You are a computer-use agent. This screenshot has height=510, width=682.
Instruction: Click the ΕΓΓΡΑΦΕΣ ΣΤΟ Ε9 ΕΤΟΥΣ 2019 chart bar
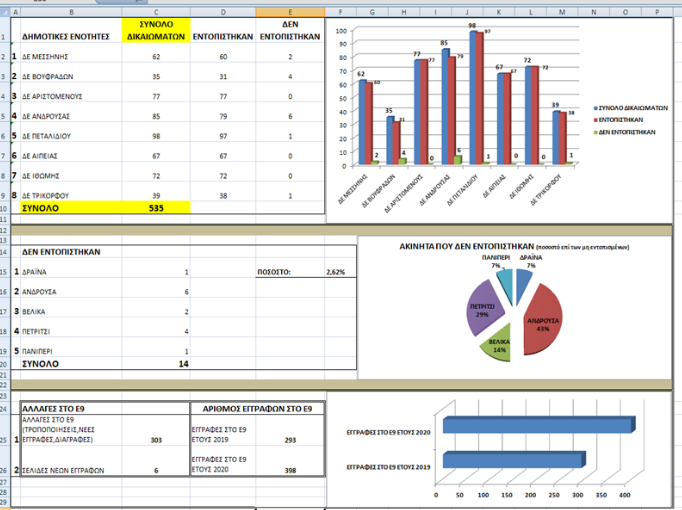click(x=514, y=460)
